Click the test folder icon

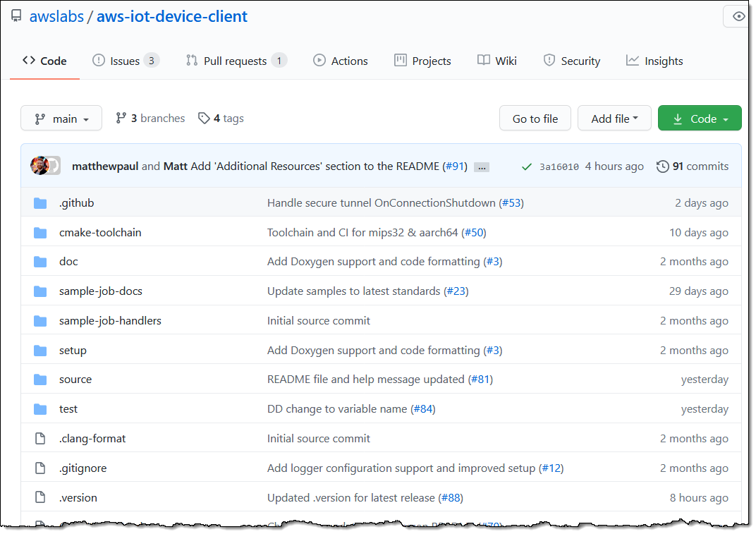40,410
